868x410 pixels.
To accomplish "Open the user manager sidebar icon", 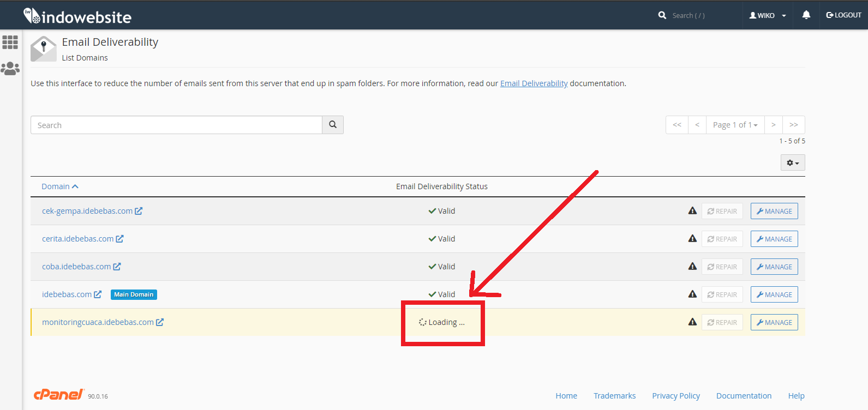I will click(x=10, y=69).
